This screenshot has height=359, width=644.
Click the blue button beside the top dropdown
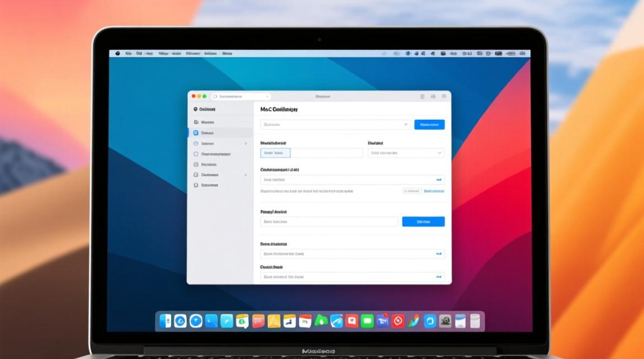(x=429, y=124)
